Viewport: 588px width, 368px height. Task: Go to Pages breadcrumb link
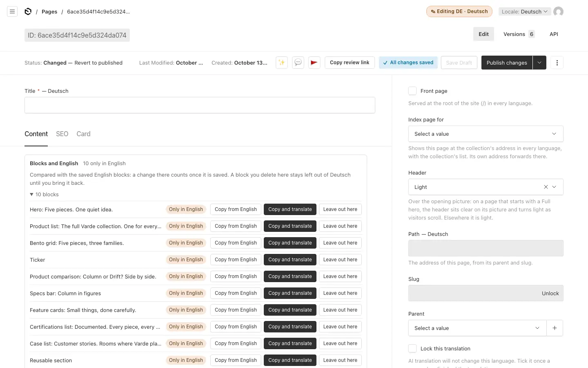click(x=49, y=11)
